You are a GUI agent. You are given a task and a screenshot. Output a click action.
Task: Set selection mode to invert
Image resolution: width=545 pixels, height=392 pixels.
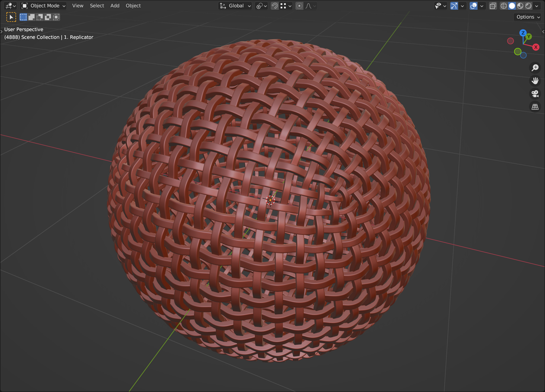[48, 17]
